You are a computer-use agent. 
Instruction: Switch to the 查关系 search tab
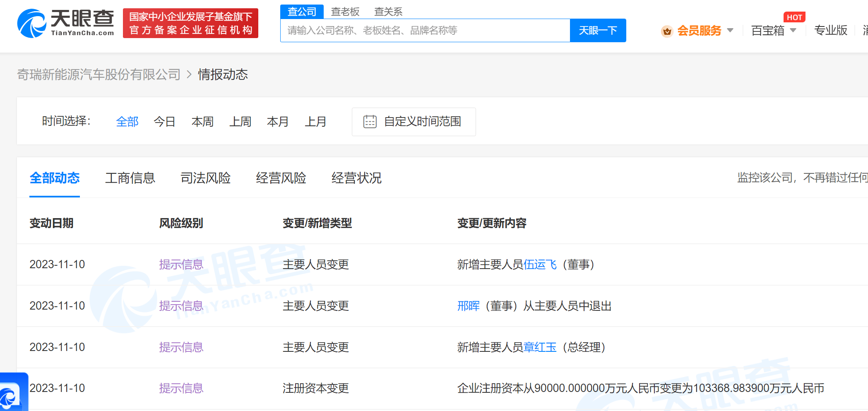pos(388,12)
